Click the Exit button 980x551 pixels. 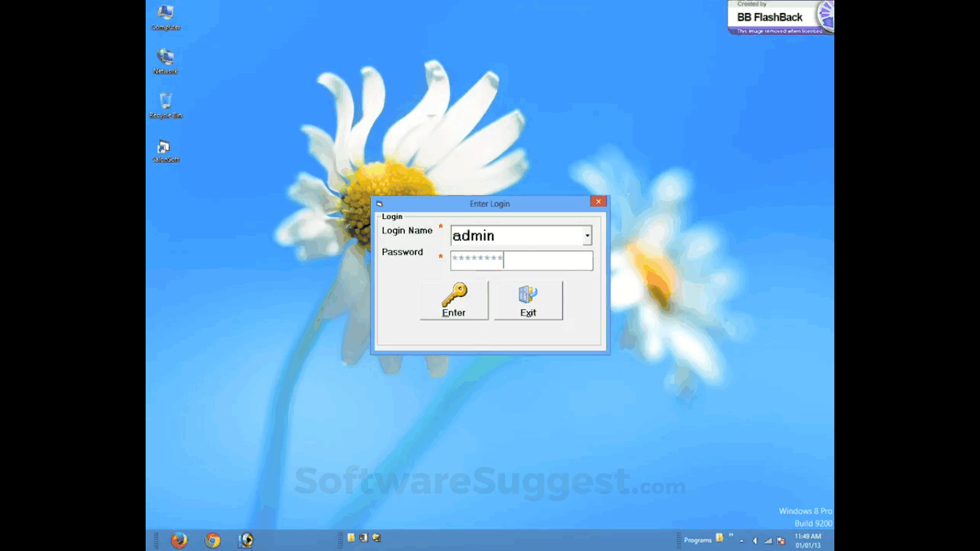(x=528, y=300)
